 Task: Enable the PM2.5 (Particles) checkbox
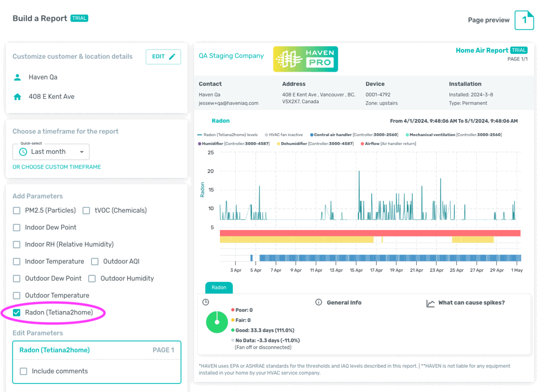(x=17, y=210)
